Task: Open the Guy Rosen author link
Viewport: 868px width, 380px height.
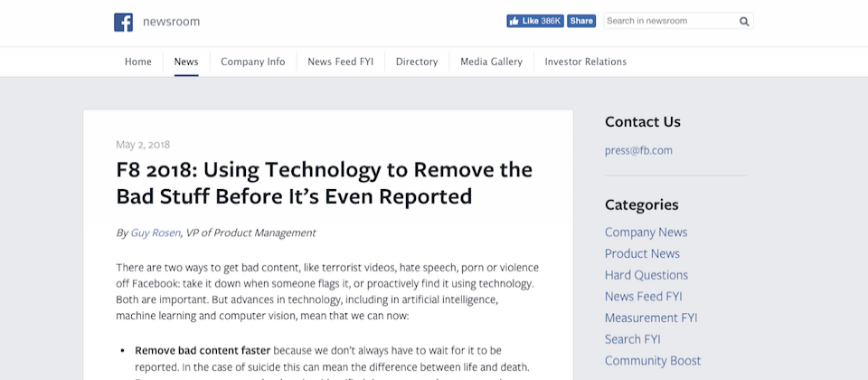Action: coord(156,233)
